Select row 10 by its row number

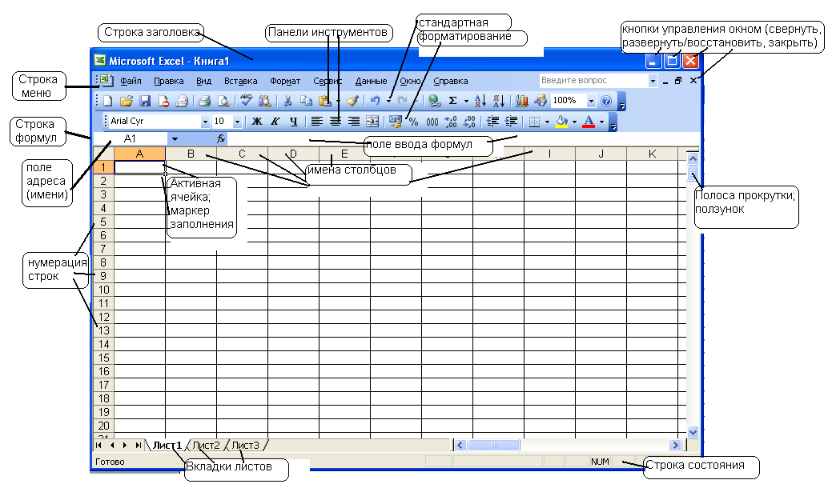click(103, 290)
